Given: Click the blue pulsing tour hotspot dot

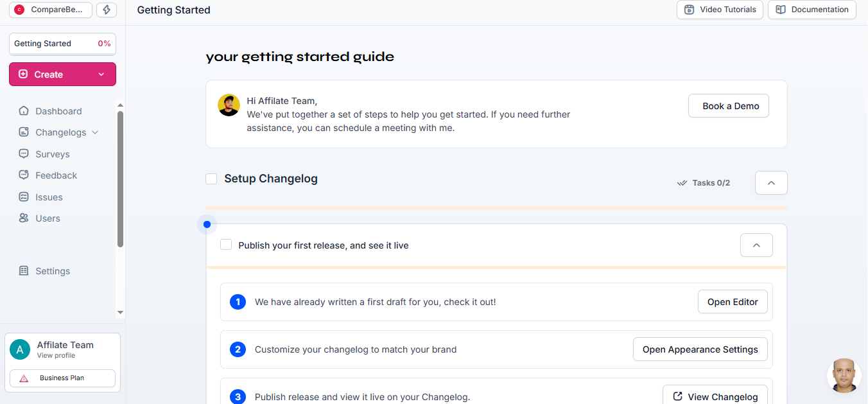Looking at the screenshot, I should coord(207,224).
